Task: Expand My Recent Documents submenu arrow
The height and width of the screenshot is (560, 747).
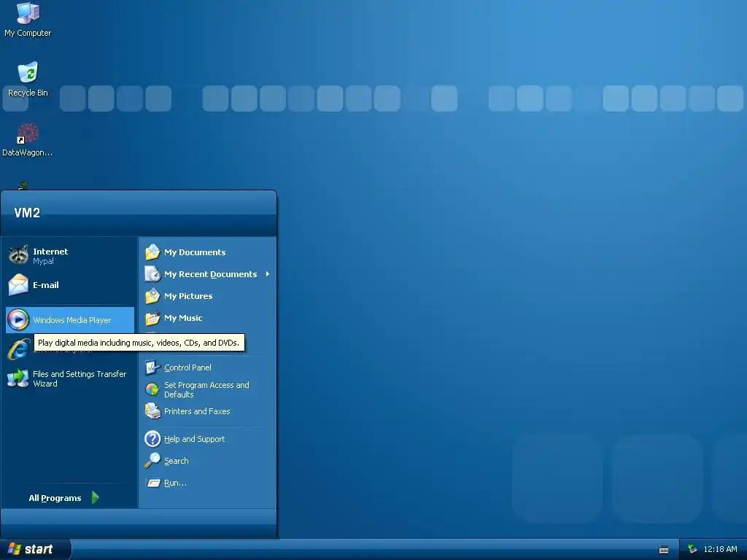Action: point(268,274)
